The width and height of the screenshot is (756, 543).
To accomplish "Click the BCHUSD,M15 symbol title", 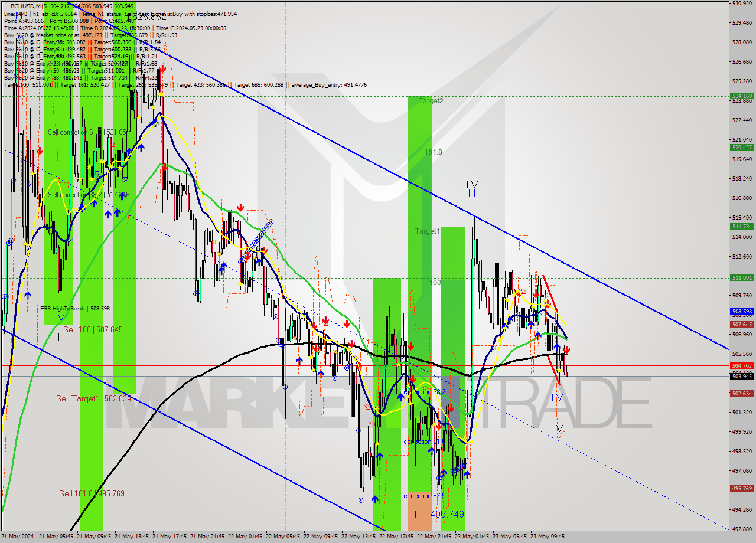I will (27, 6).
